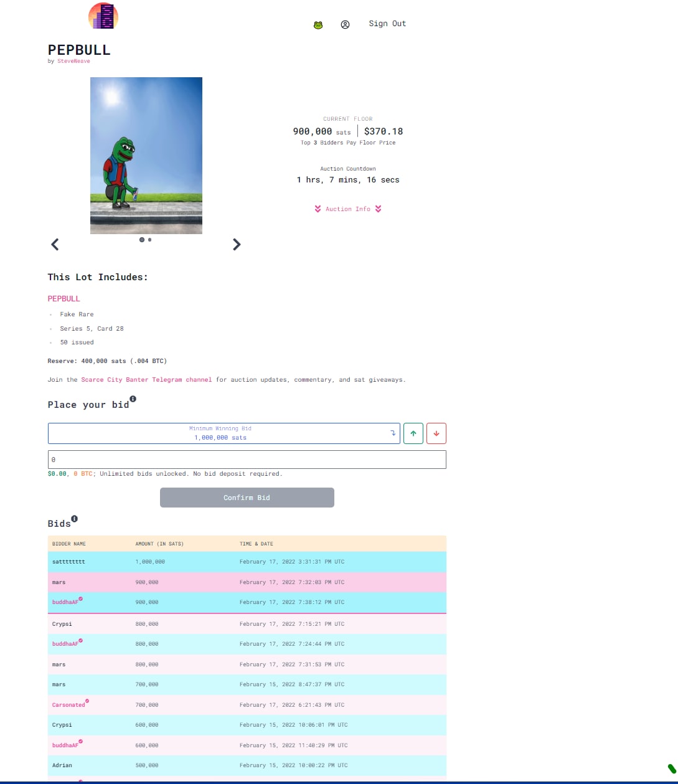Click verified badge next to Carsonated
Image resolution: width=678 pixels, height=784 pixels.
tap(87, 702)
